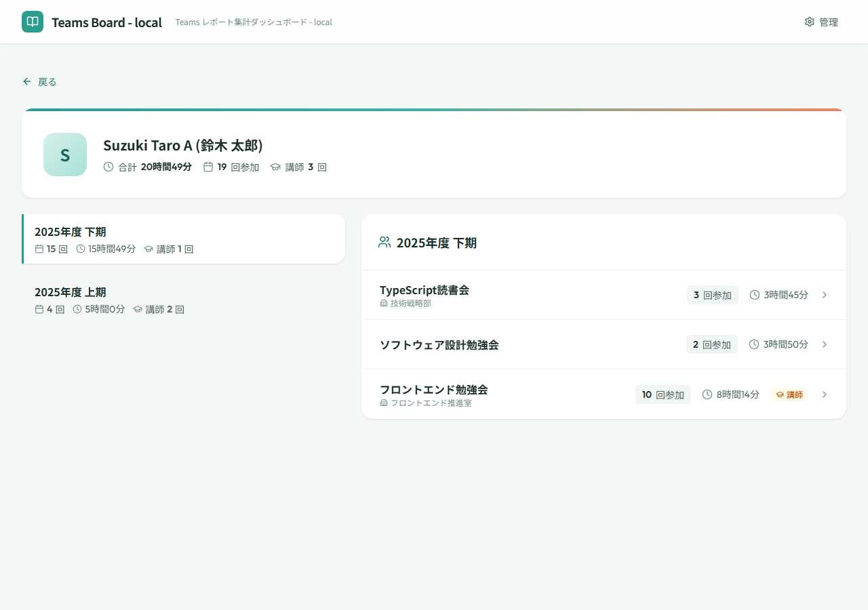Select the 2025年度 上期 period tab
Screen dimensions: 868x610
[183, 300]
